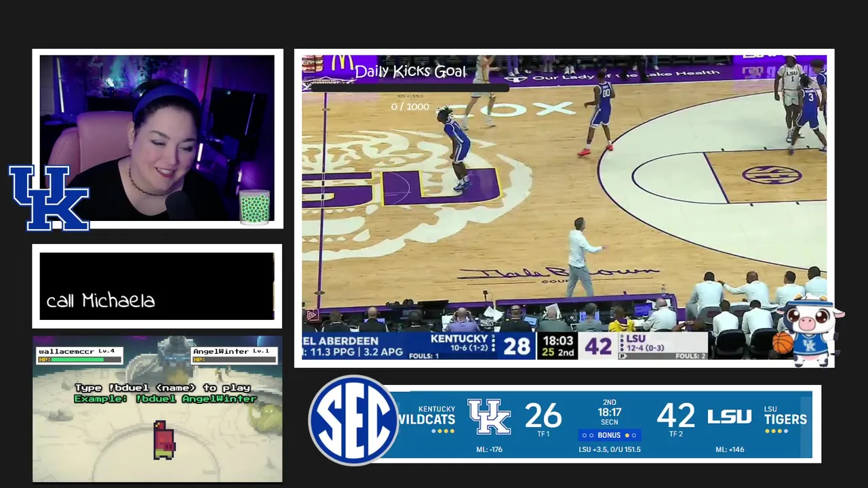Click the "11.3 PPG | 3.2 APG" player stats

point(355,352)
